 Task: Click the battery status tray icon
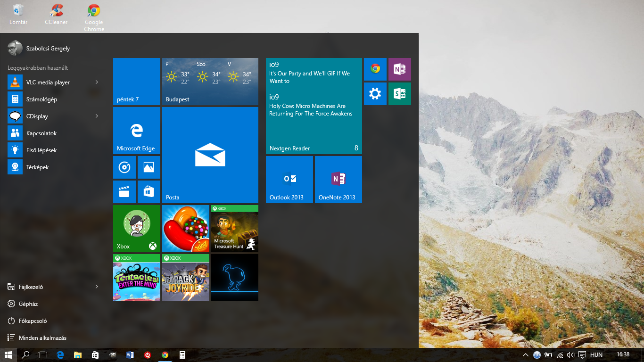click(x=548, y=355)
